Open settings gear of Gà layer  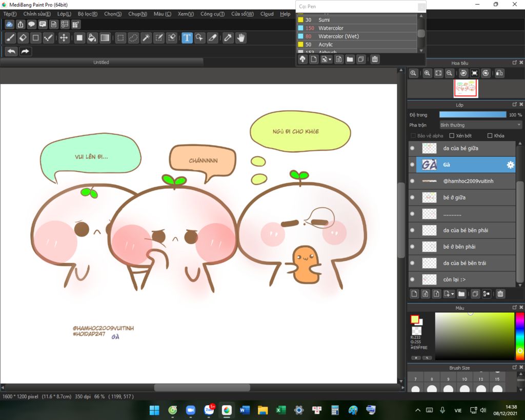pyautogui.click(x=510, y=165)
